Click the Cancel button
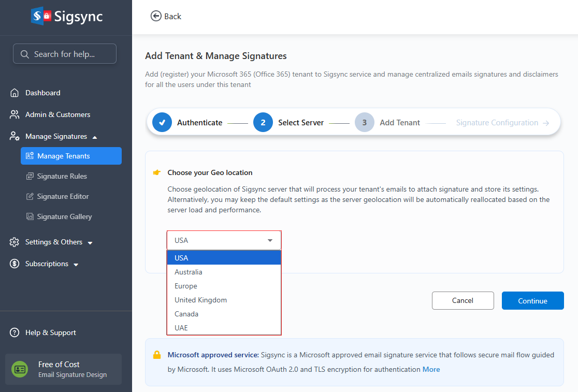 [x=463, y=301]
